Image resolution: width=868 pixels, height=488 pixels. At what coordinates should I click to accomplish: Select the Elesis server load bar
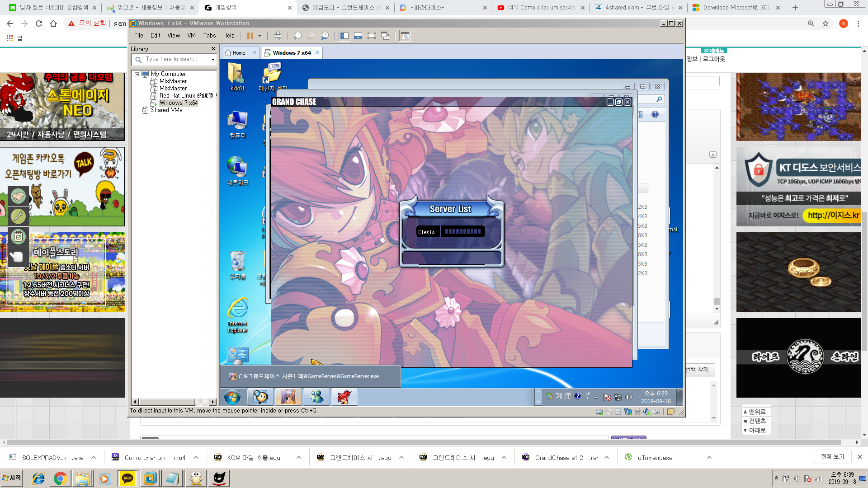click(462, 232)
